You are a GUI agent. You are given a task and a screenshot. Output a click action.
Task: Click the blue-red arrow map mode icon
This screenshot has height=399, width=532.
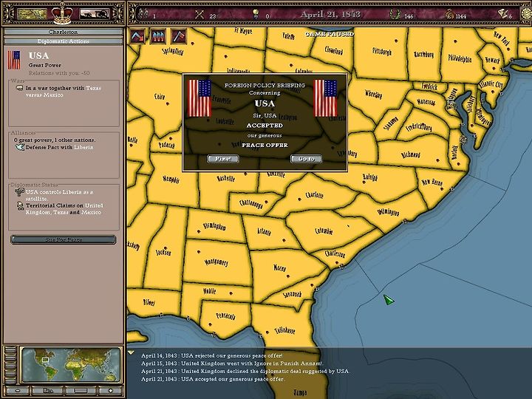(137, 36)
